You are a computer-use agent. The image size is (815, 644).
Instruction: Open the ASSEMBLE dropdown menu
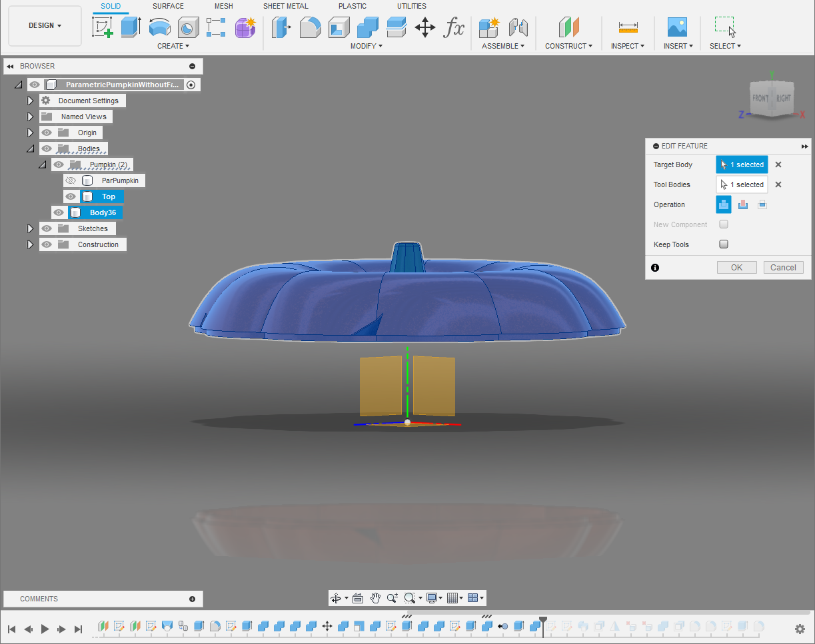point(503,46)
